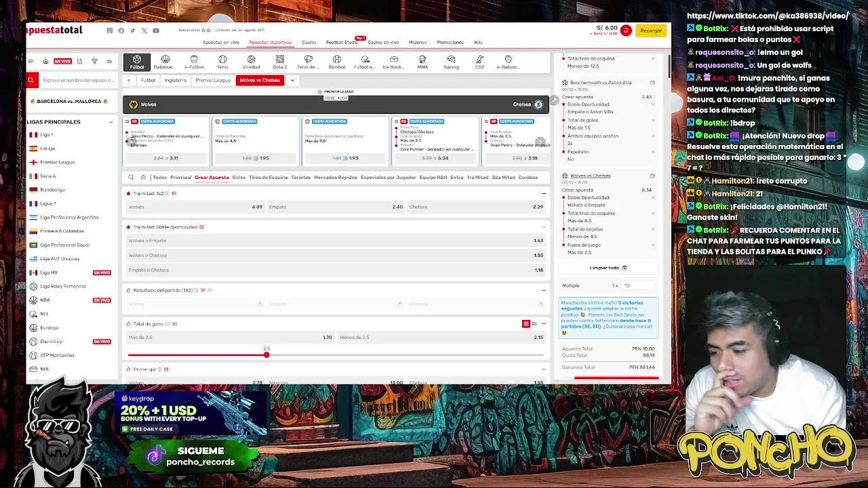Click the yellow Recargar button

[650, 30]
